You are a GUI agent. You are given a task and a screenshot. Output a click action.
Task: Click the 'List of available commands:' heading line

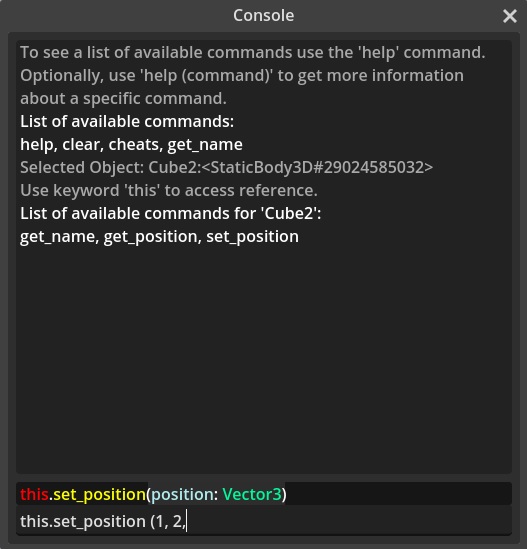tap(127, 121)
